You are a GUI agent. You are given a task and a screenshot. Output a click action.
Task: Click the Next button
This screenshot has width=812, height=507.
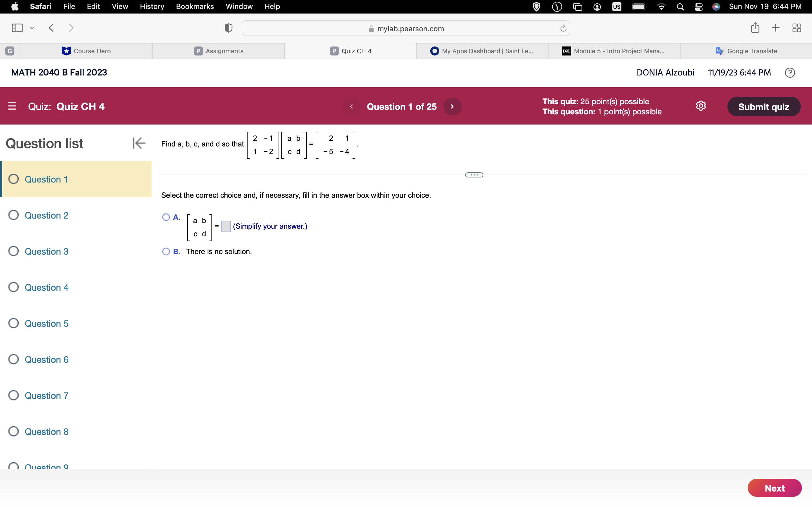coord(774,488)
